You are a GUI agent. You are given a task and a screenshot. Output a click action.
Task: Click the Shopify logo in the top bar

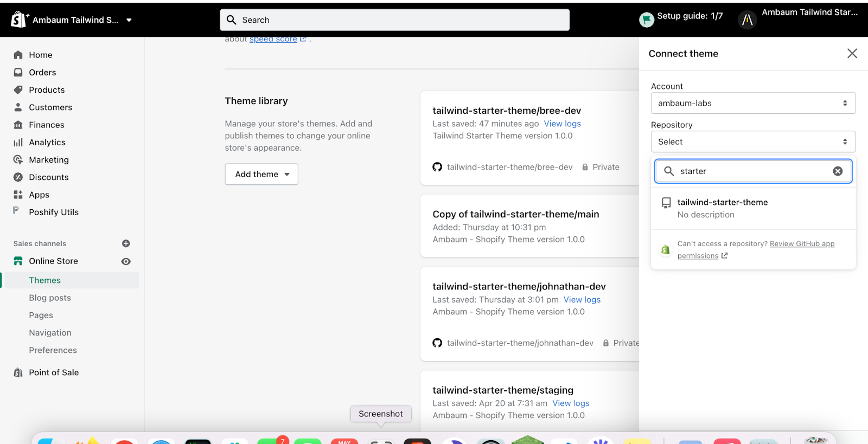pyautogui.click(x=19, y=20)
